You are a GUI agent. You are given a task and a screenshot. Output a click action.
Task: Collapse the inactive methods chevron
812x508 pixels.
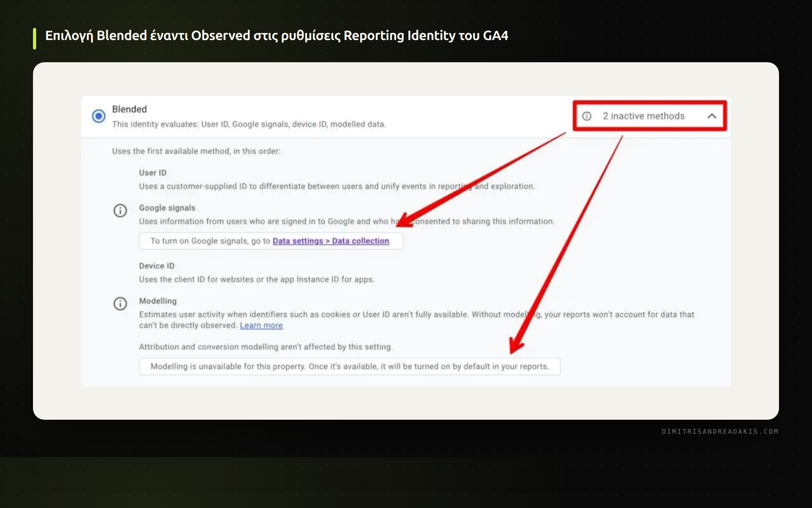click(712, 116)
